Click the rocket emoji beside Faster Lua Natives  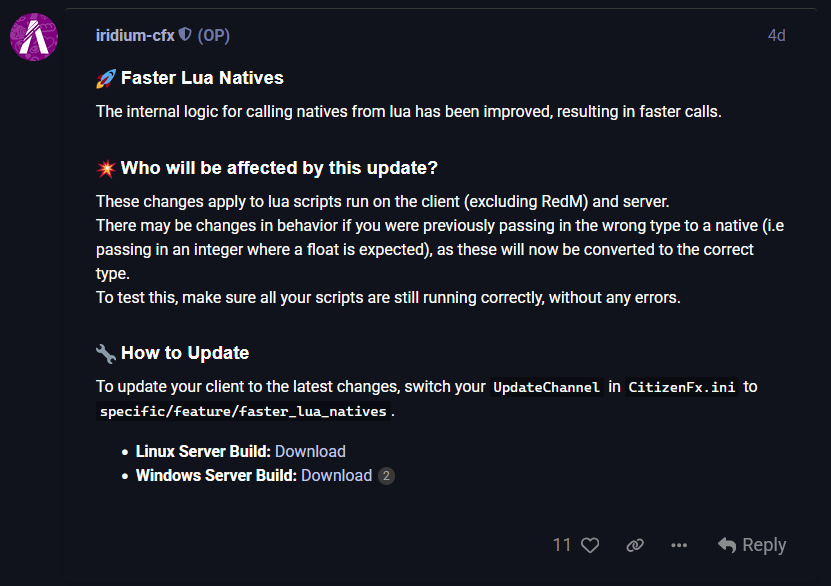[106, 78]
